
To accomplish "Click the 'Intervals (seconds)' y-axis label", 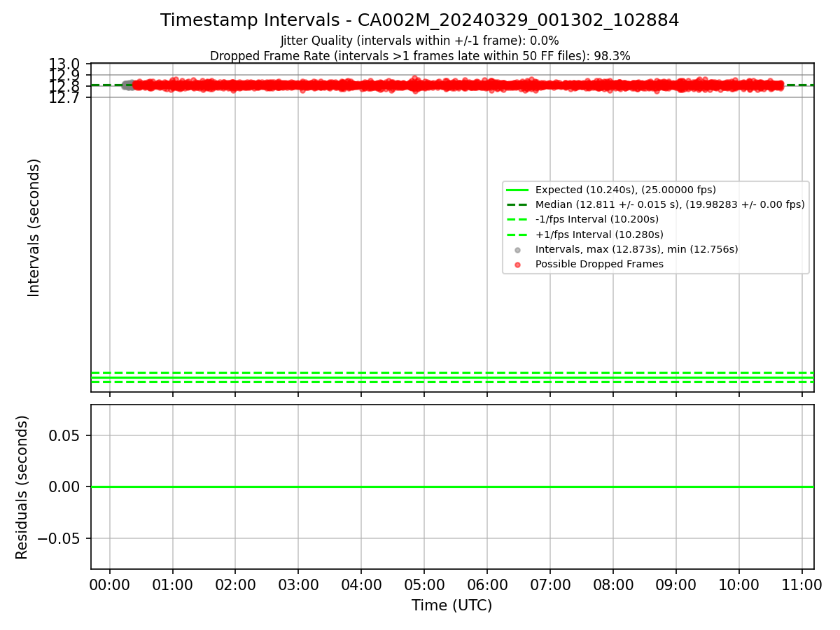I will pos(34,227).
